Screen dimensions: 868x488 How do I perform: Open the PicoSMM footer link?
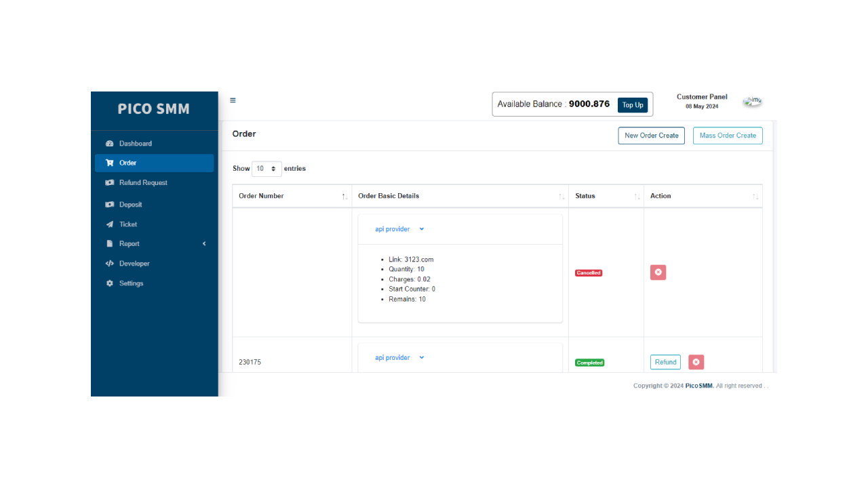pos(698,385)
